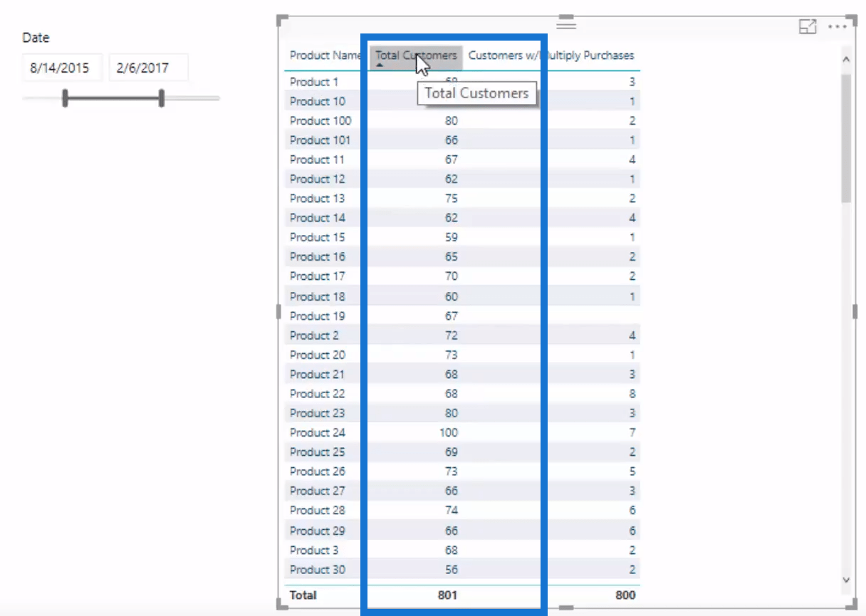Click Total Customers value 59 for Product 15
Screen dimensions: 866x616
point(452,237)
